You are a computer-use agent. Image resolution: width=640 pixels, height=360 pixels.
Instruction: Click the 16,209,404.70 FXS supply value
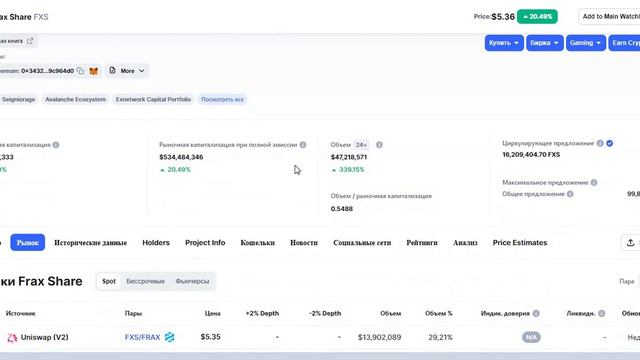(531, 155)
